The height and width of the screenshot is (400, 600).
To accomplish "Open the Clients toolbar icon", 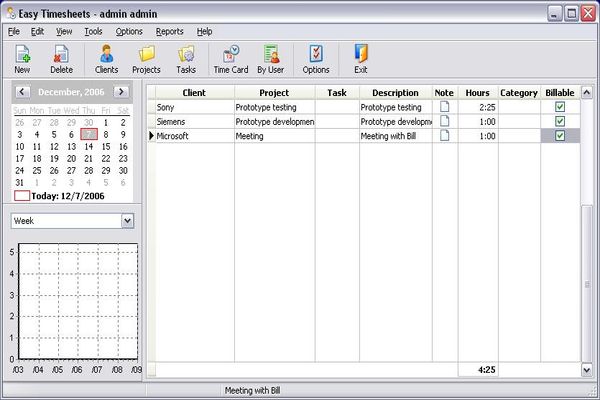I will tap(106, 54).
